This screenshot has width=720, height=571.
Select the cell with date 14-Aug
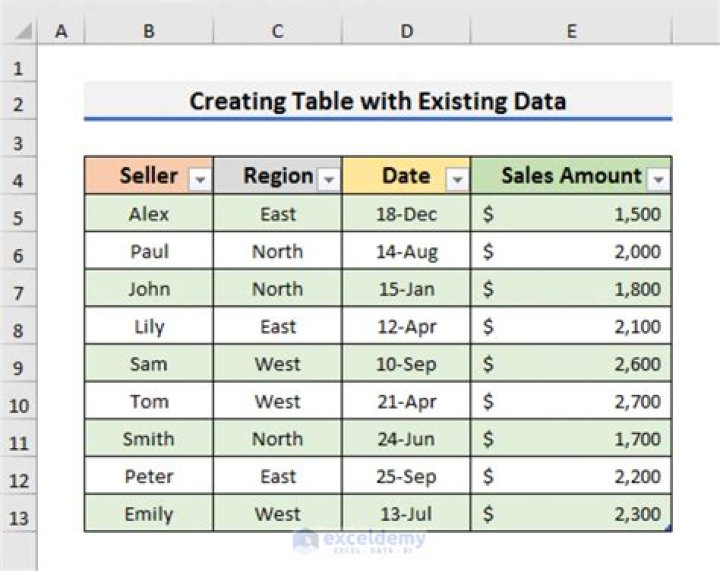click(x=406, y=252)
